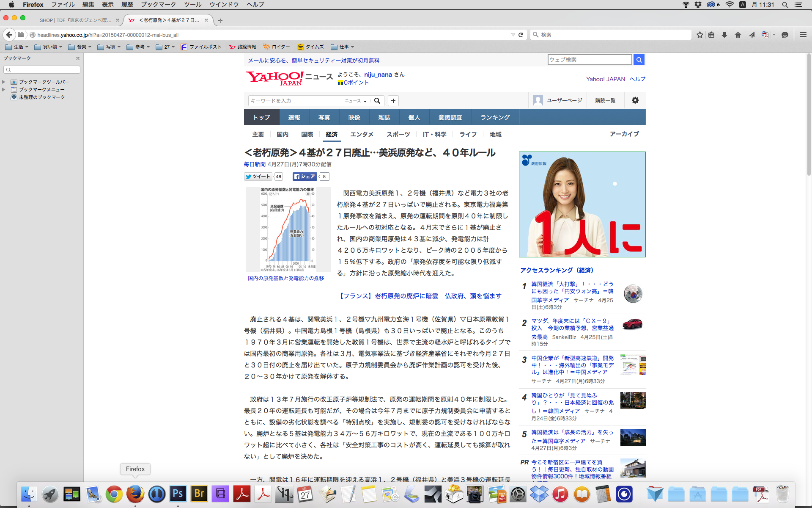The width and height of the screenshot is (812, 508).
Task: Open the ブックマーク menu in the menu bar
Action: coord(158,5)
